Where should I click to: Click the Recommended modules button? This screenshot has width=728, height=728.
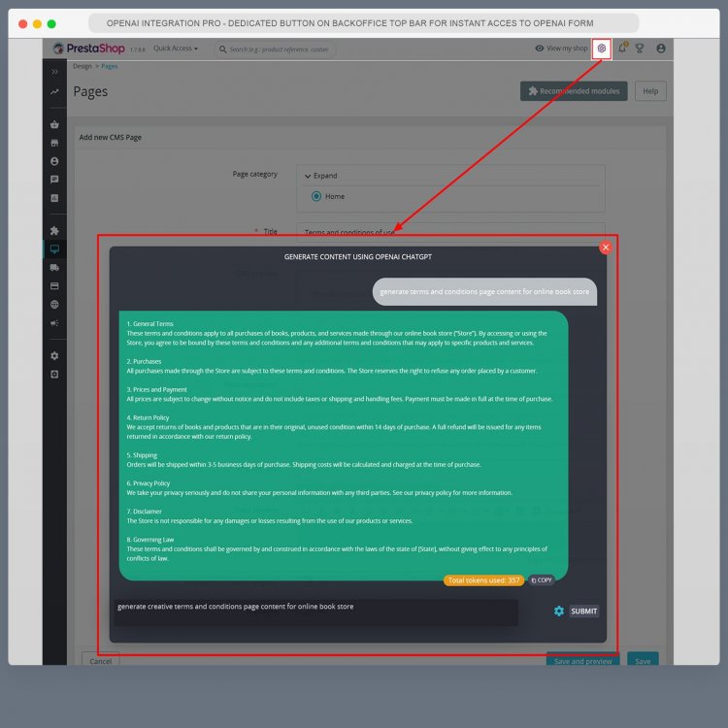click(574, 91)
